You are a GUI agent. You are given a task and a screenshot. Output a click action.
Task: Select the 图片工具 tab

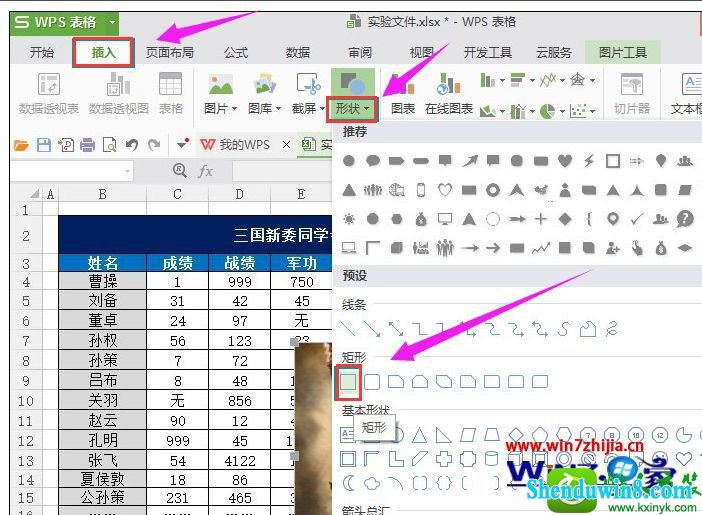(x=622, y=52)
